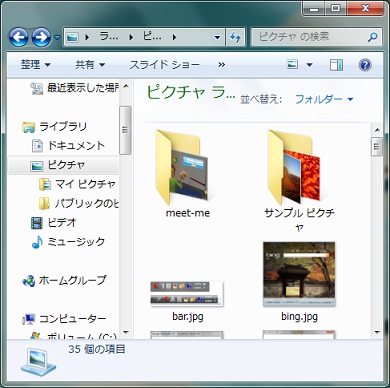Navigation pane scroll up arrow
Viewport: 390px width, 388px height.
pyautogui.click(x=126, y=86)
